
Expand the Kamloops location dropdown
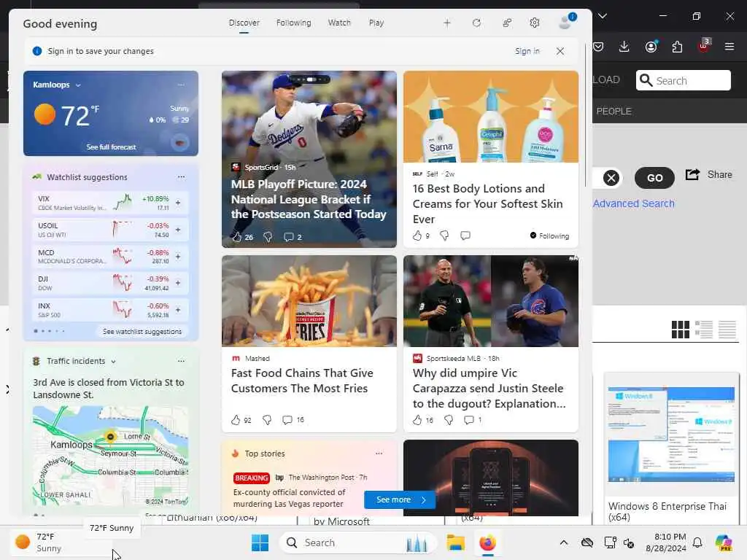78,85
